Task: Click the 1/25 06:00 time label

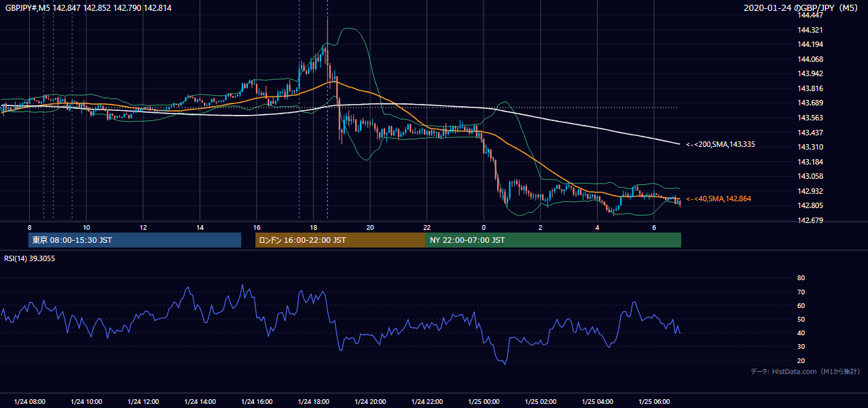Action: (x=654, y=402)
